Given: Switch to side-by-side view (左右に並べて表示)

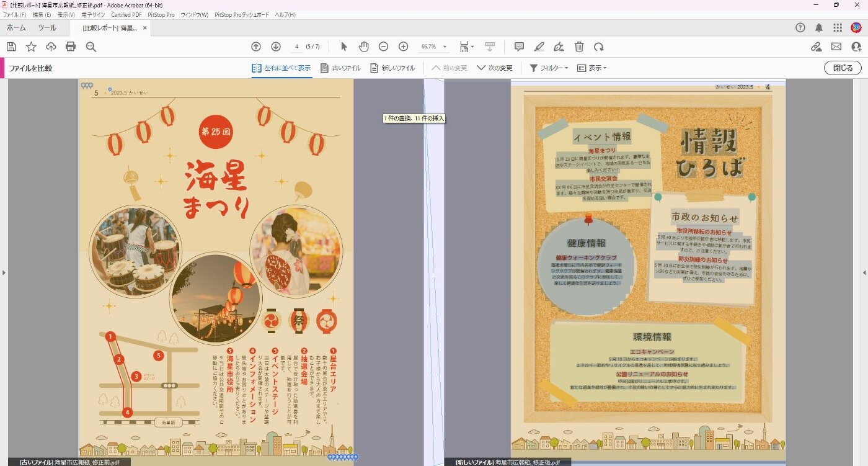Looking at the screenshot, I should [281, 68].
